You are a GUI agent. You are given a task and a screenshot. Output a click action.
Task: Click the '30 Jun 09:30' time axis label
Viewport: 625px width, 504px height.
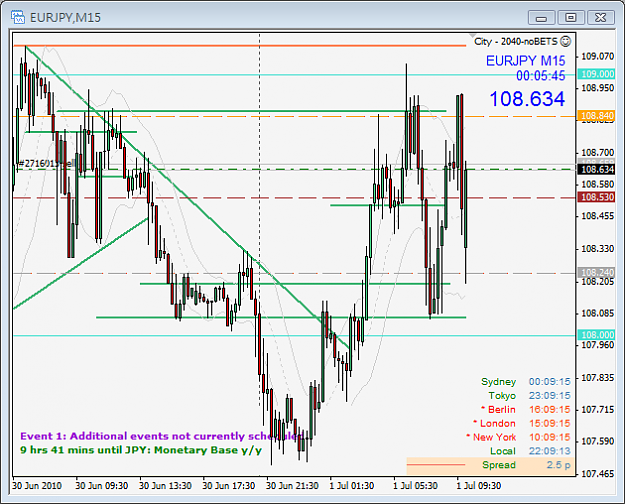(x=102, y=486)
